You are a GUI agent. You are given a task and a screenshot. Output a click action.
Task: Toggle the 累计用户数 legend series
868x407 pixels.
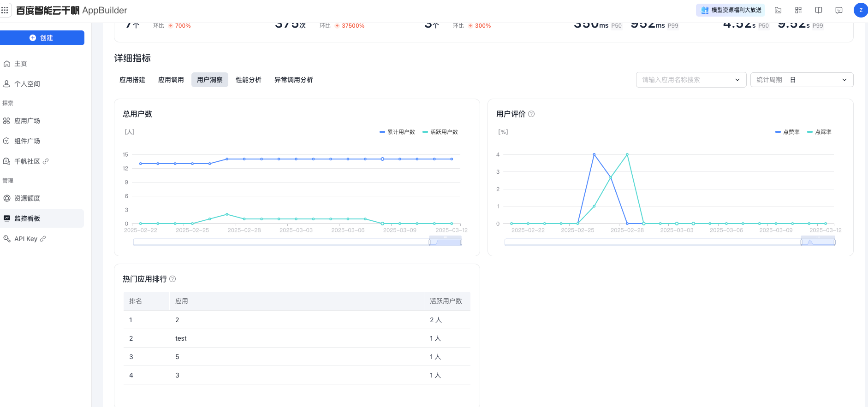(397, 132)
